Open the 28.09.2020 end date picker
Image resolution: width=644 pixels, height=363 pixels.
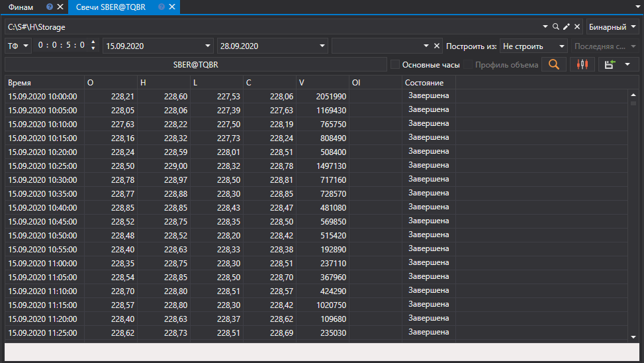(x=272, y=46)
